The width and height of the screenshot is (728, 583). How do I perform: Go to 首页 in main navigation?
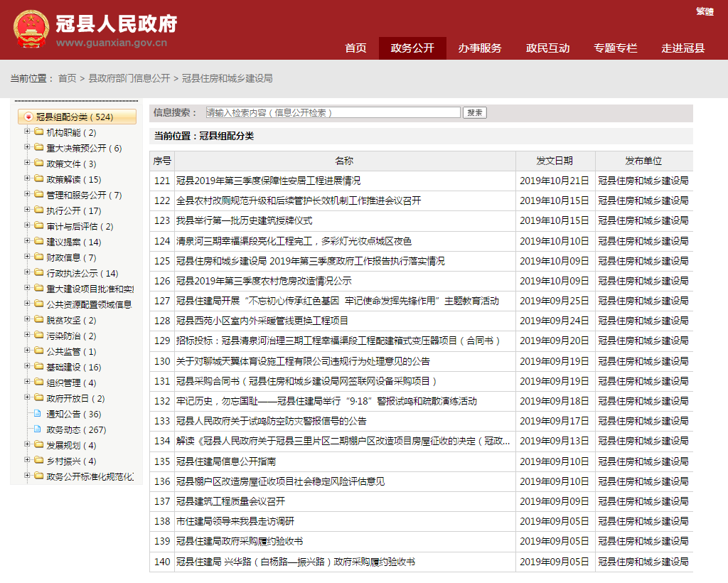pos(355,48)
